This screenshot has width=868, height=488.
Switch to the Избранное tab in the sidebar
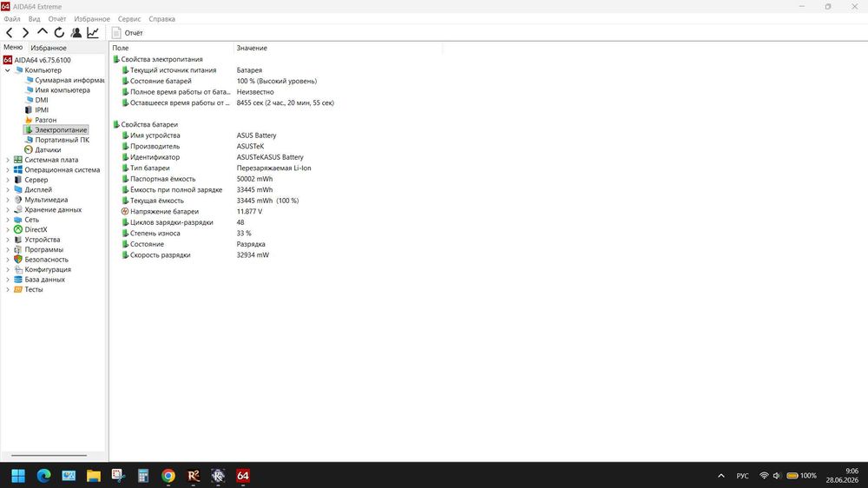(48, 48)
